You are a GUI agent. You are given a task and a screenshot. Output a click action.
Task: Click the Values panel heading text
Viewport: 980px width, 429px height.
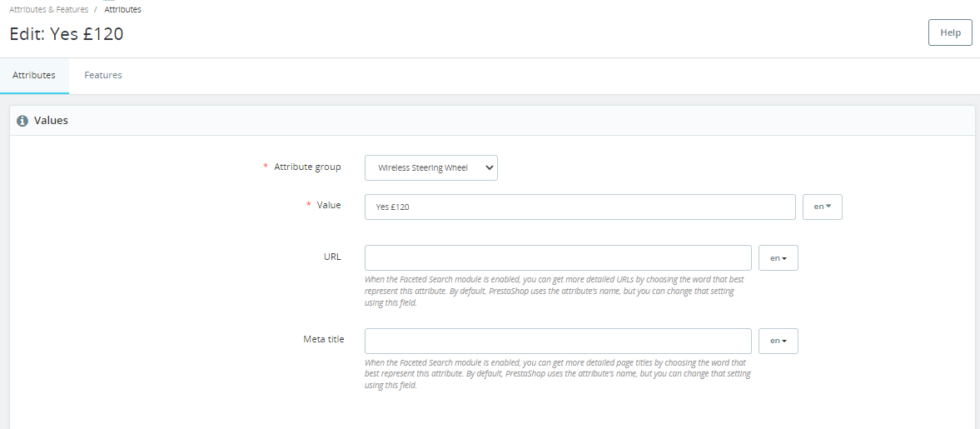[51, 121]
